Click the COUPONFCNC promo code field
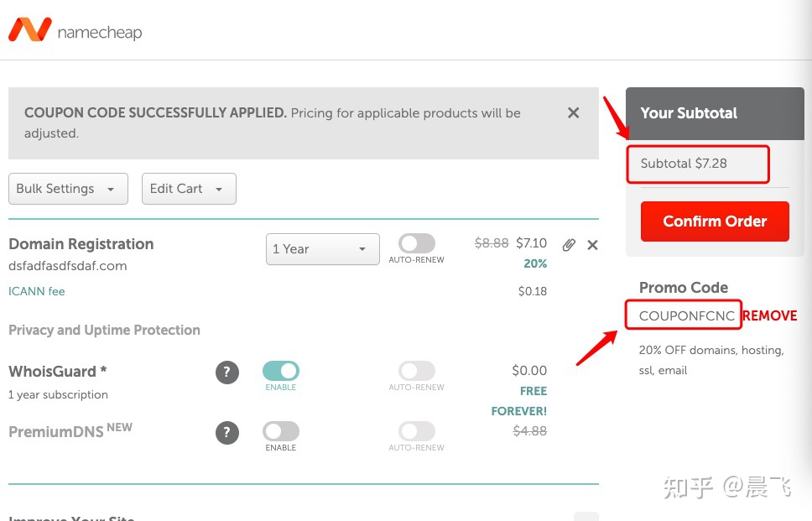This screenshot has height=521, width=812. [x=685, y=316]
